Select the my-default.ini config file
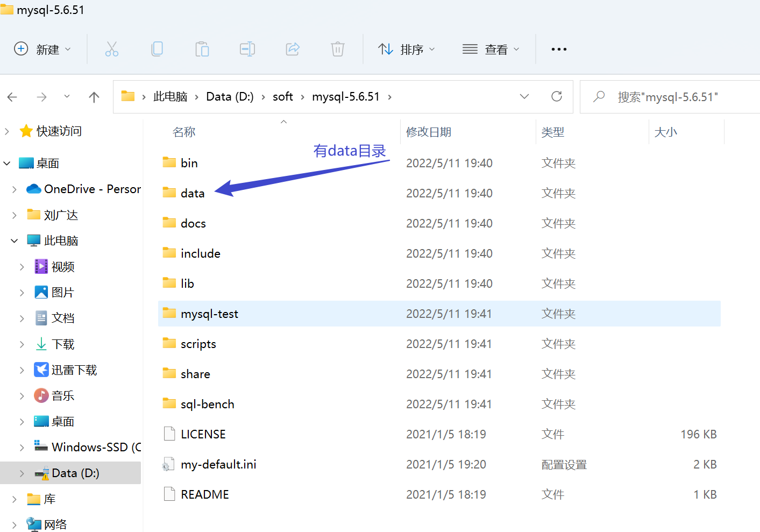 [439, 464]
